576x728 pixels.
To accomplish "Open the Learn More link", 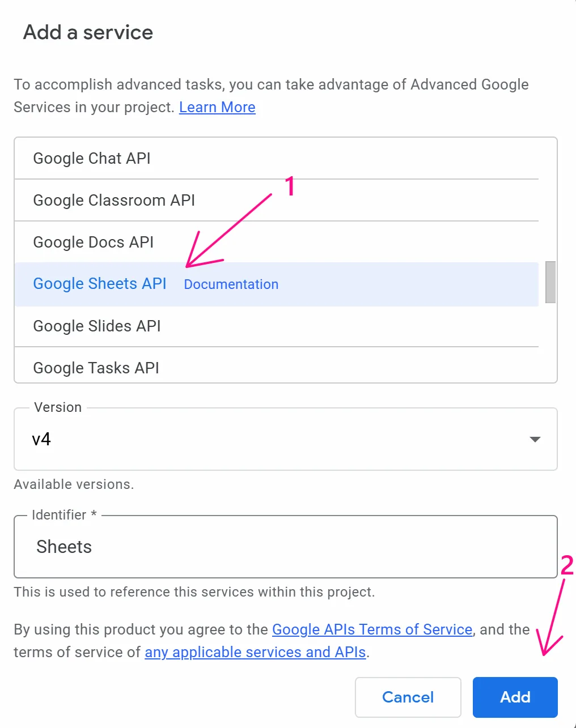I will 217,107.
